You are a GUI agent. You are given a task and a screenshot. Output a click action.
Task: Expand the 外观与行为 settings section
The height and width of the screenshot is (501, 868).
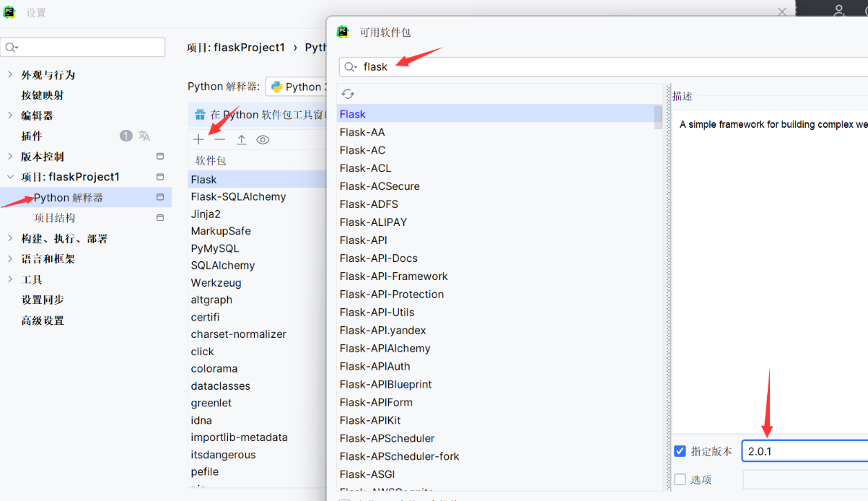coord(10,74)
